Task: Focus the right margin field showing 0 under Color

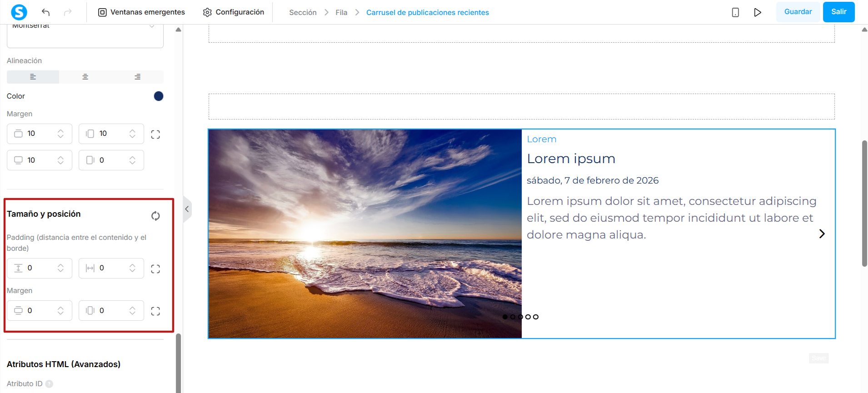Action: (x=111, y=160)
